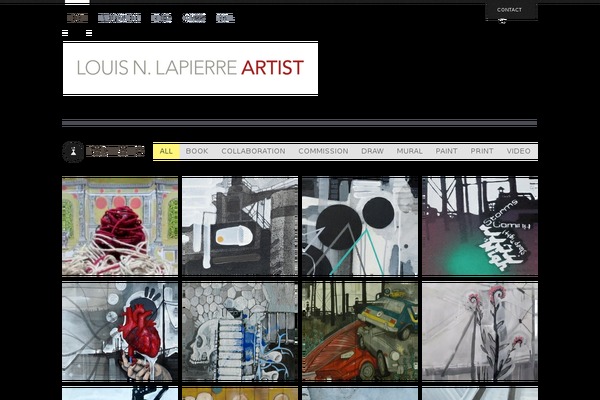Open the red yarn ball artwork thumbnail
The width and height of the screenshot is (600, 400).
[120, 226]
